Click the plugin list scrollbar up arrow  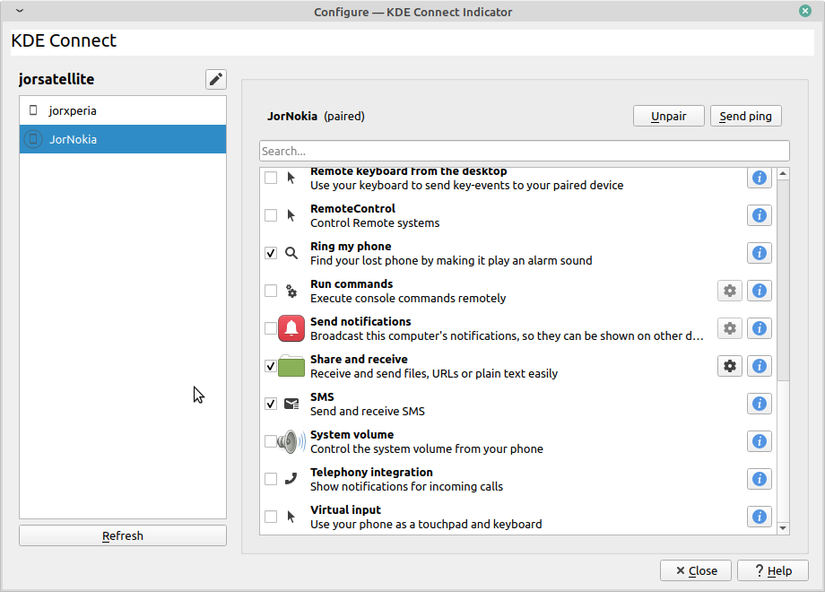[783, 174]
